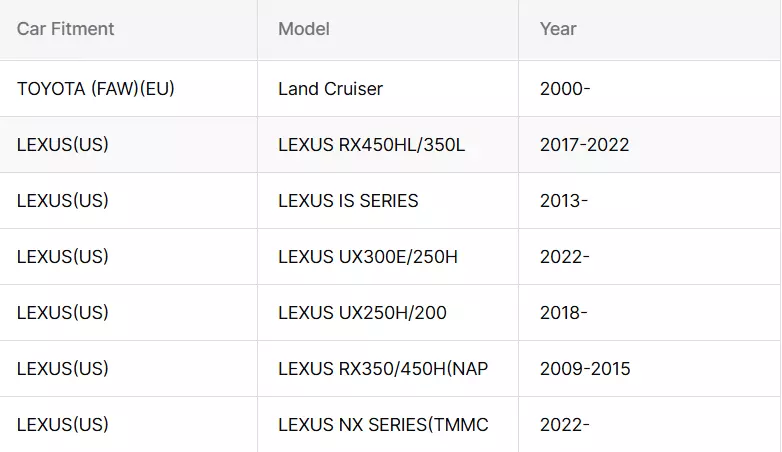Image resolution: width=782 pixels, height=452 pixels.
Task: Select the LEXUS RX450HL/350L model cell
Action: click(372, 145)
